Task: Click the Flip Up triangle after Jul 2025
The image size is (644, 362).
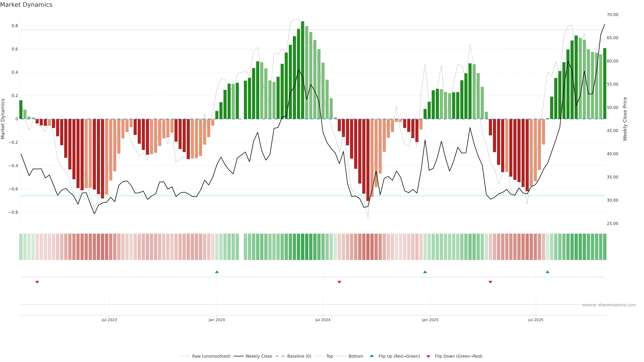Action: coord(548,272)
